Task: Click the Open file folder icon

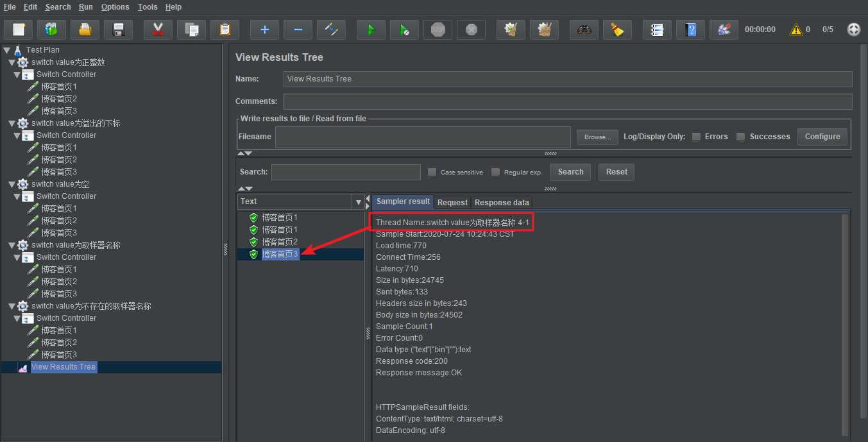Action: pos(85,30)
